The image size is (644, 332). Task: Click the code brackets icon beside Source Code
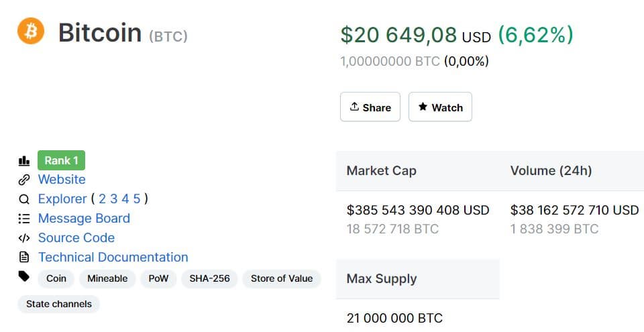[x=24, y=238]
